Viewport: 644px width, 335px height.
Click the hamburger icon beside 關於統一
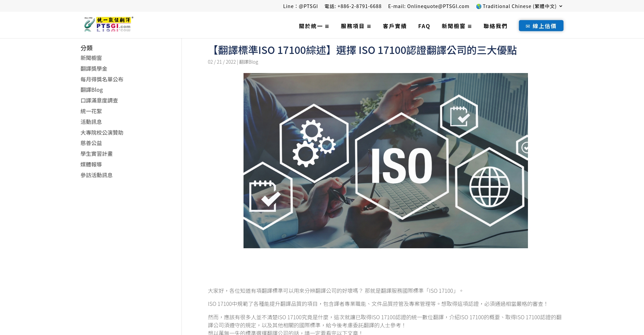click(x=327, y=26)
